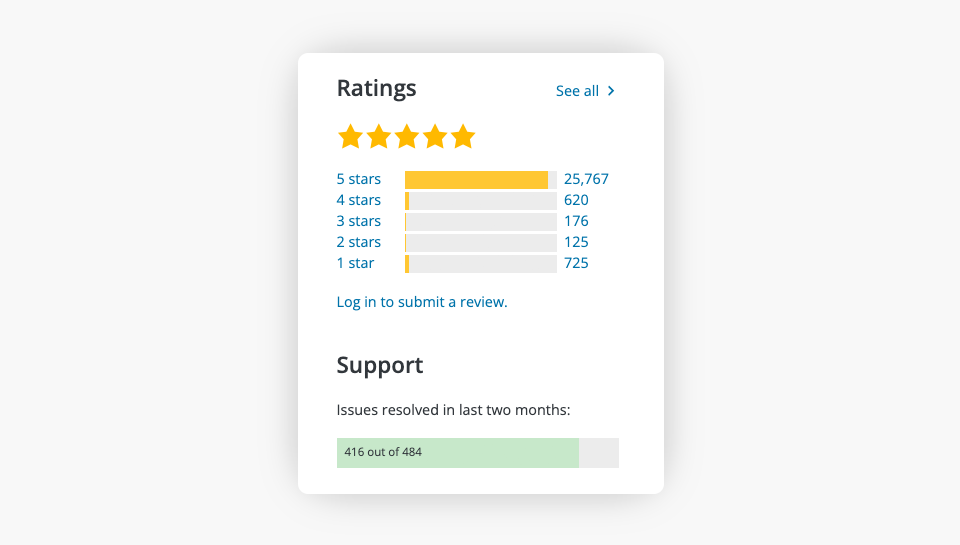
Task: Open the 176 reviews count
Action: (576, 221)
